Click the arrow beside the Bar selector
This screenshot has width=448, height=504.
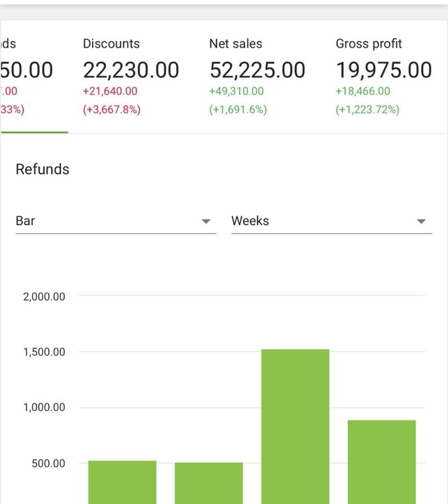pyautogui.click(x=206, y=222)
